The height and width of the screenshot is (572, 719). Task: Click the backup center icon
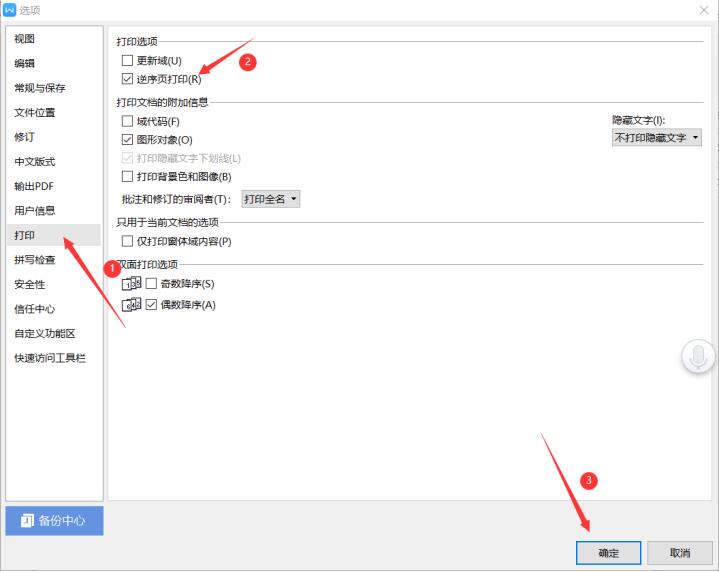click(28, 521)
